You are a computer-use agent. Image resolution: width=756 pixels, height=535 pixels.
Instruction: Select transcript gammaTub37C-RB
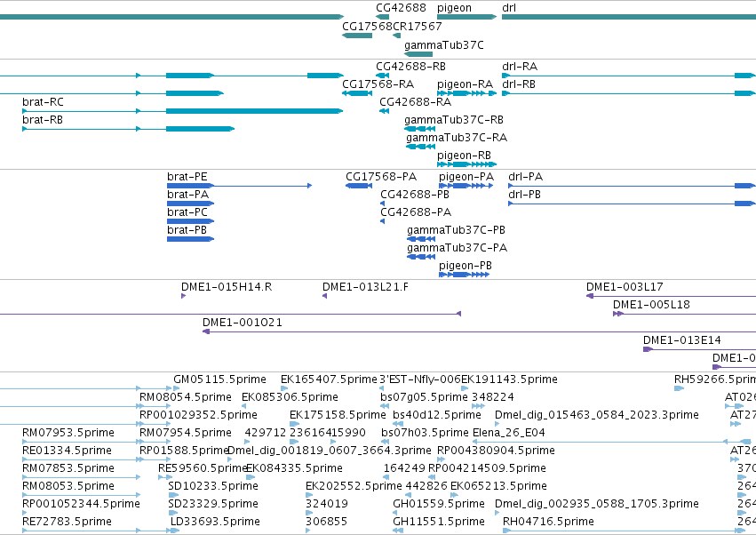(x=454, y=120)
